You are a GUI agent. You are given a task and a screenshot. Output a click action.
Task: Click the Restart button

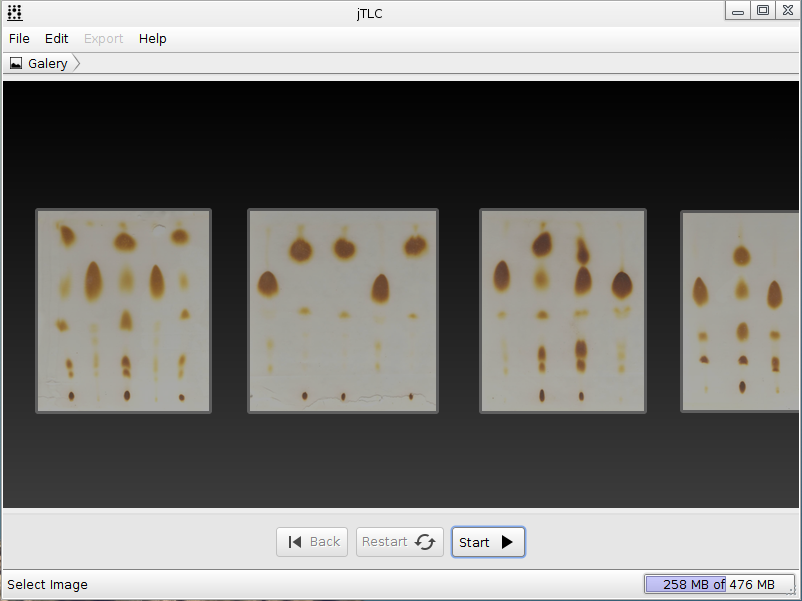[399, 542]
